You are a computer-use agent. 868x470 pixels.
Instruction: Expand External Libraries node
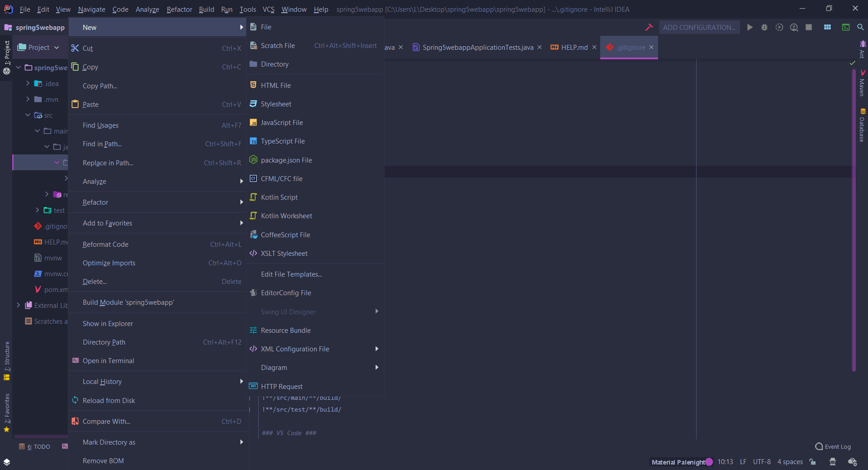coord(18,305)
